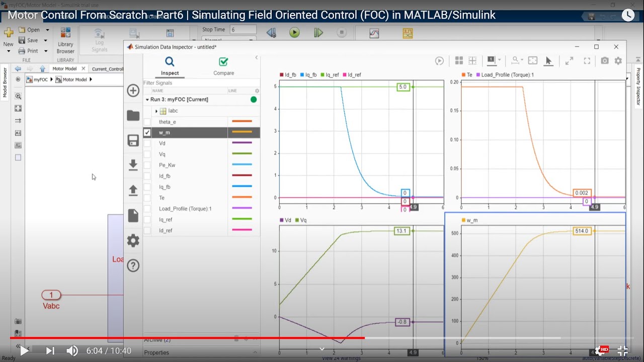The width and height of the screenshot is (644, 362).
Task: Open the zoom mode dropdown arrow
Action: pyautogui.click(x=522, y=61)
